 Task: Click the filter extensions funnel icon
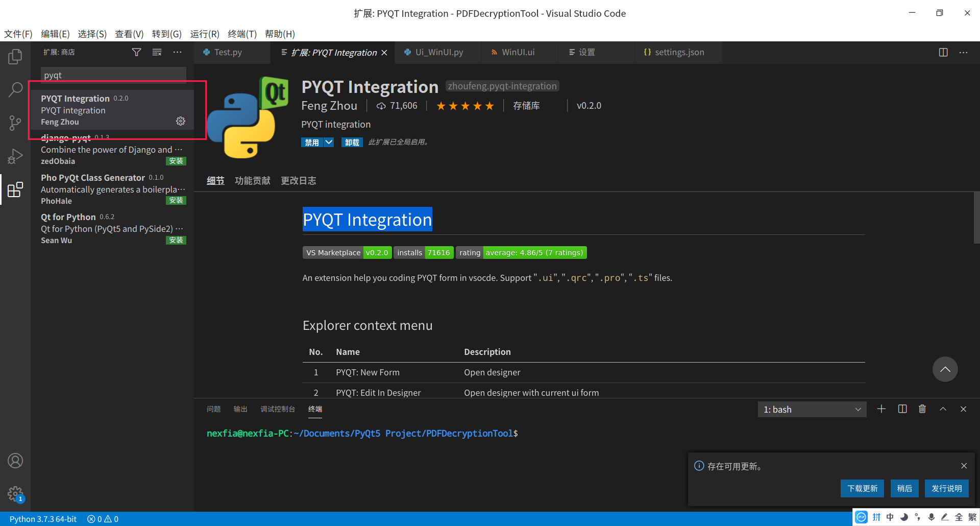click(x=136, y=52)
